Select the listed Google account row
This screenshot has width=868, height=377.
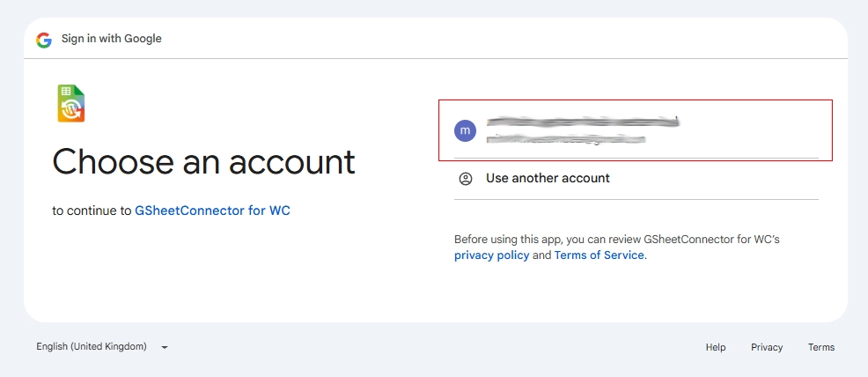point(635,130)
